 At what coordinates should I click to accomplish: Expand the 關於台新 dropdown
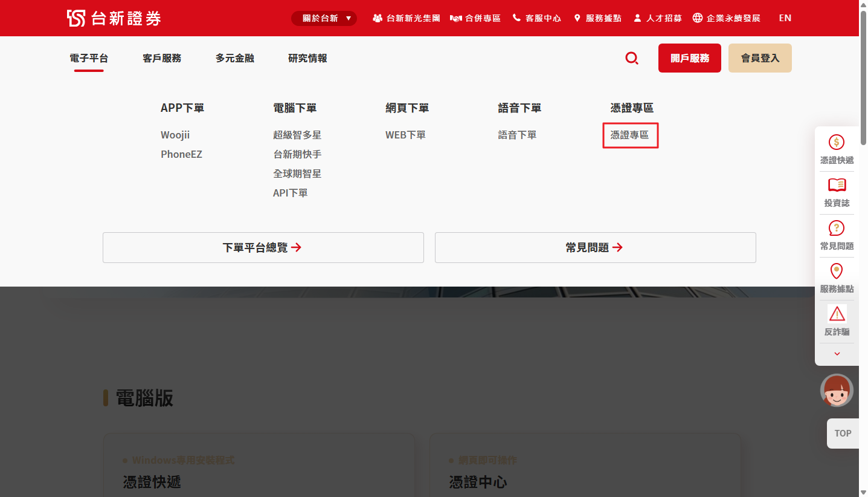click(324, 18)
